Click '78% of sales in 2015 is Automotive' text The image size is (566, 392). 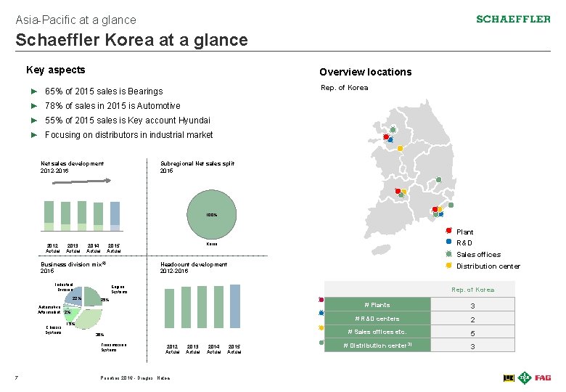pos(112,106)
